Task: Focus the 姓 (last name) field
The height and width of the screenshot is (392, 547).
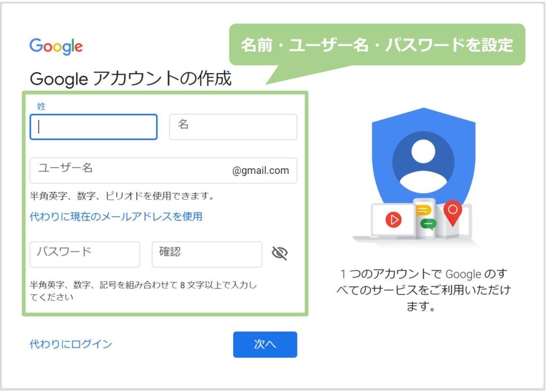Action: point(93,127)
